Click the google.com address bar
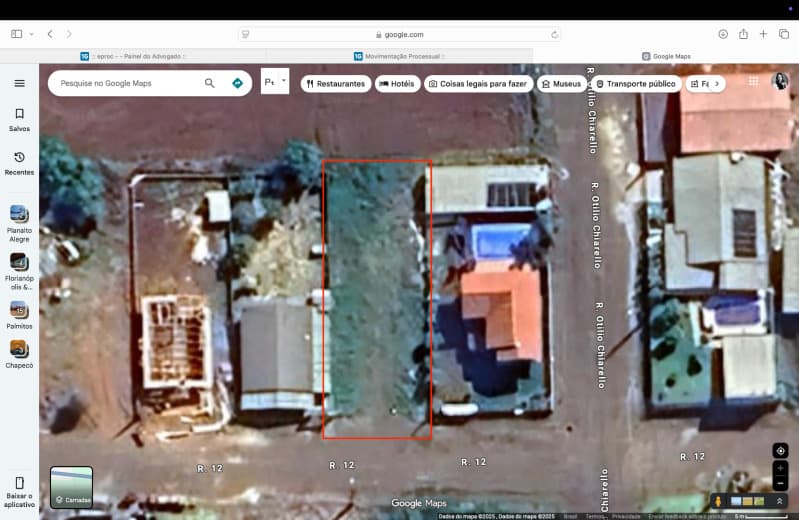Screen dimensions: 799x520 [x=400, y=34]
